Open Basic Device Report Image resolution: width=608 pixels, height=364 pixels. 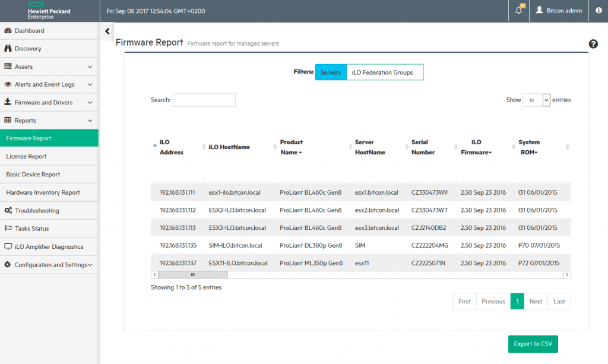[x=49, y=175]
